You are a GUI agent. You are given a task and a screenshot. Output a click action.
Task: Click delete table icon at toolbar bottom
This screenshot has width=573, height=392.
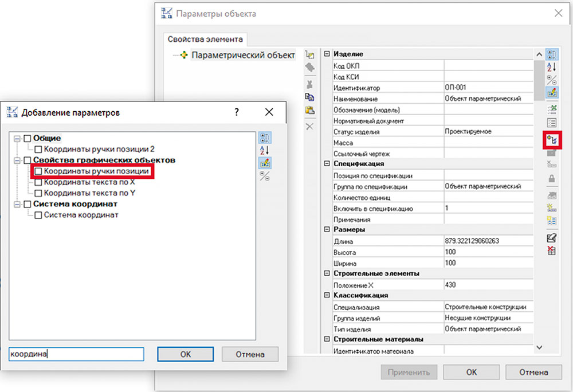[x=552, y=250]
